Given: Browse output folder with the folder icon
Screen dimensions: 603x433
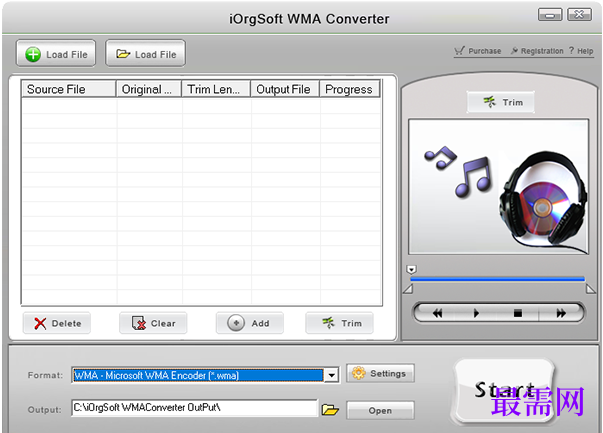Looking at the screenshot, I should click(330, 410).
